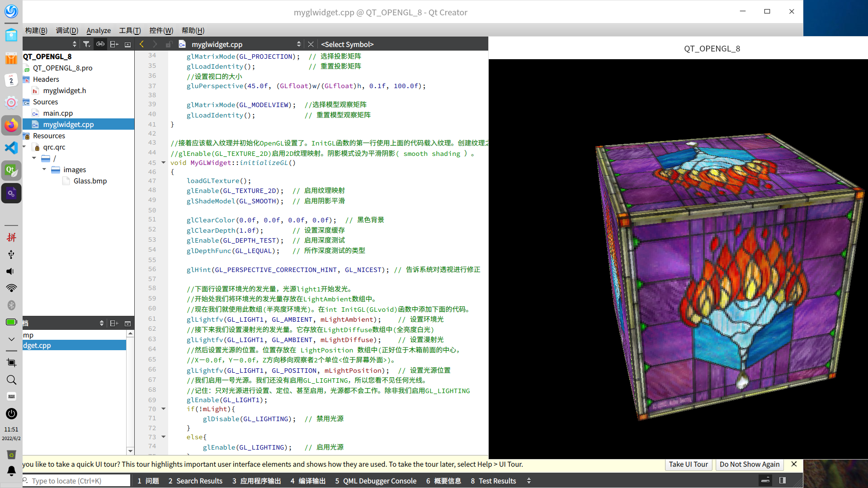
Task: Click the open documents scrollbar down arrow
Action: 130,451
